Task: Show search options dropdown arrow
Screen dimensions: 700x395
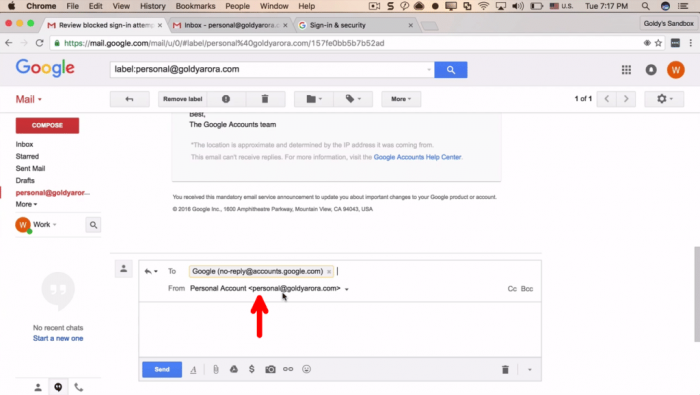Action: [x=429, y=70]
